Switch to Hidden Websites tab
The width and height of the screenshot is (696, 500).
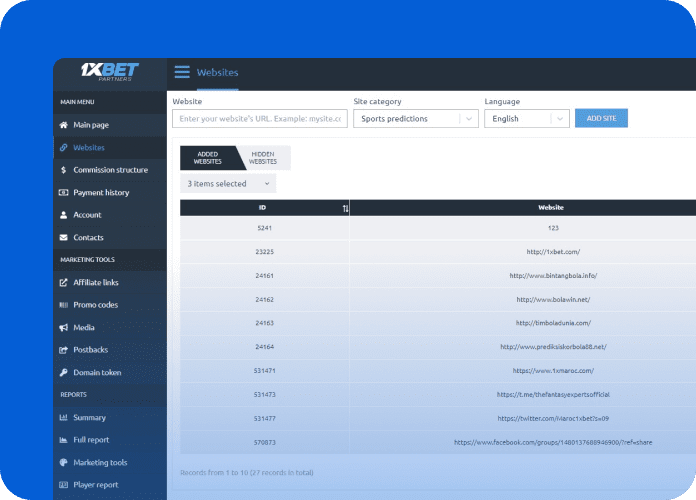(262, 158)
